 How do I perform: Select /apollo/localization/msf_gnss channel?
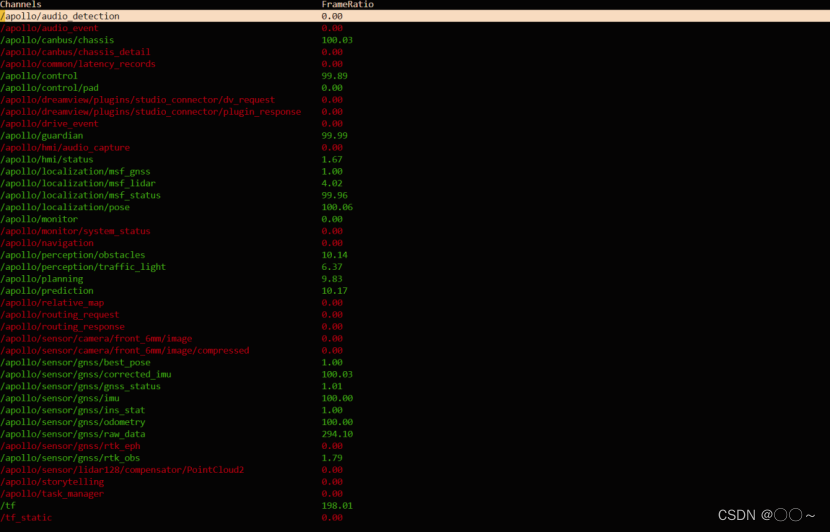point(75,171)
